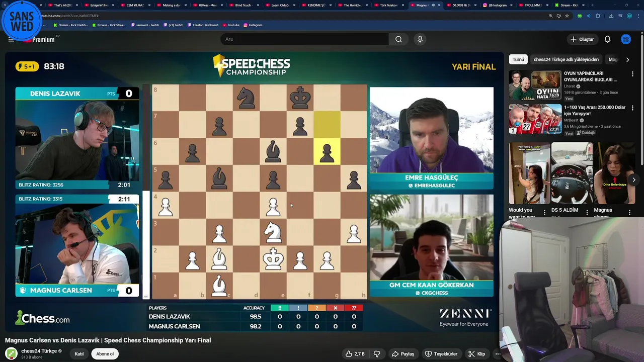Image resolution: width=644 pixels, height=362 pixels.
Task: Switch to (9) Instagram browser tab
Action: point(497,5)
